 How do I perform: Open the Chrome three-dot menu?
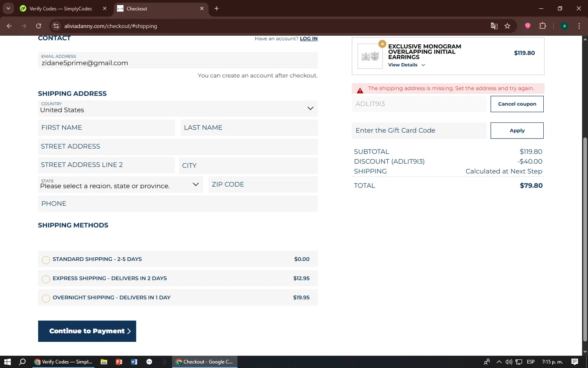579,26
